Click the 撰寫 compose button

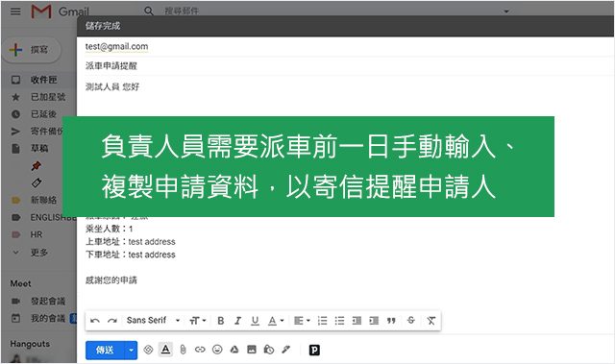(32, 50)
